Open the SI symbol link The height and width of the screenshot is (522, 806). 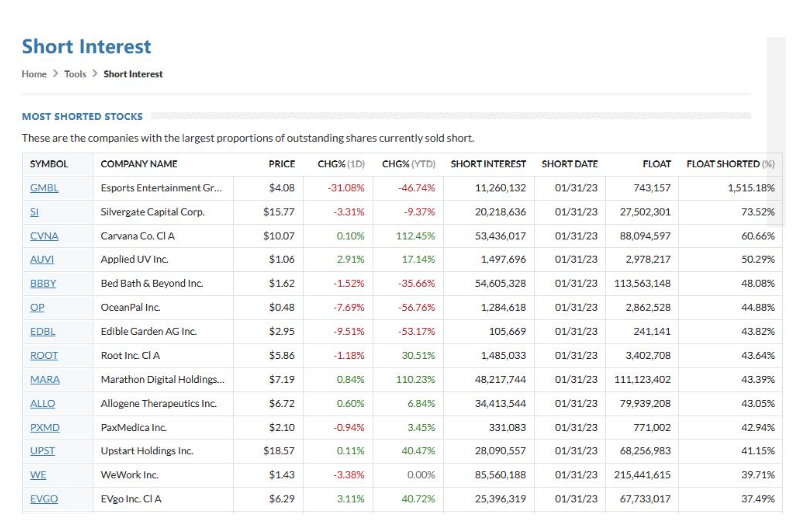[34, 212]
